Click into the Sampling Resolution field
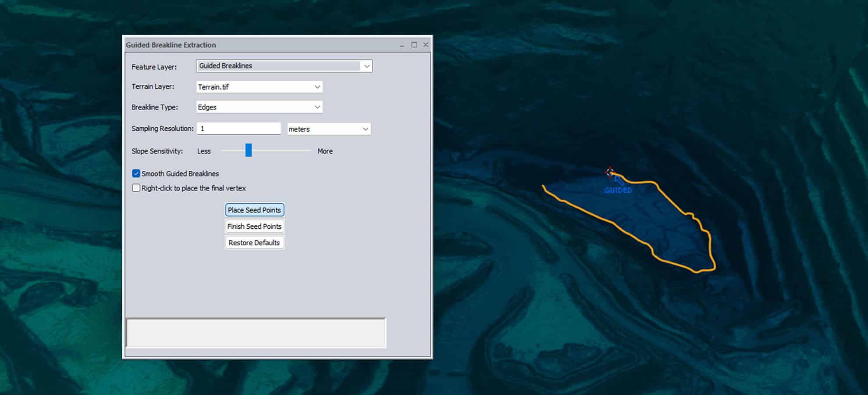The image size is (868, 395). (x=238, y=129)
